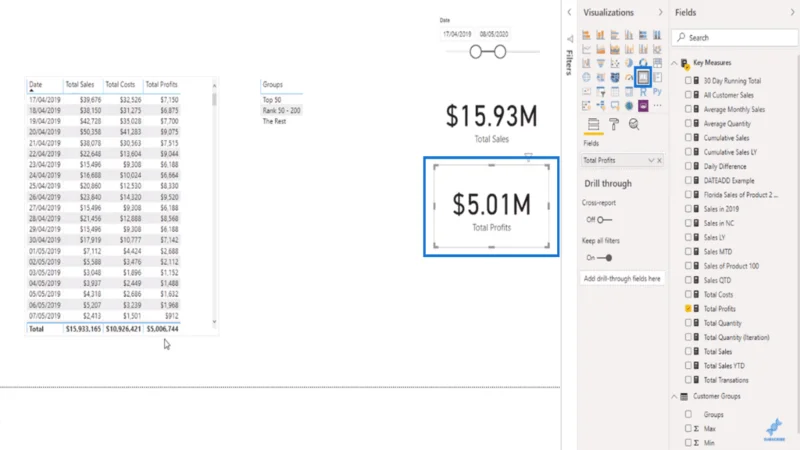Select the Python (Py) visual
800x450 pixels.
[657, 92]
